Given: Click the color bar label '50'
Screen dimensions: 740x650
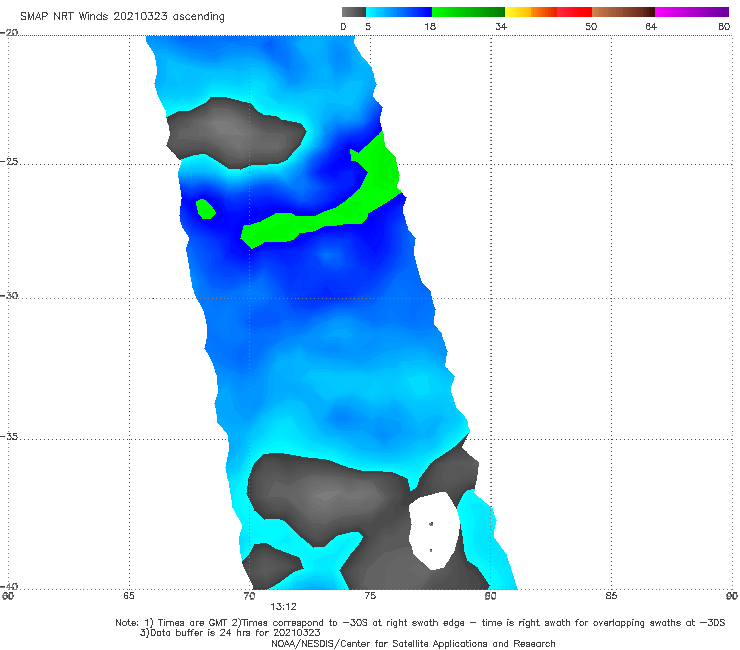Looking at the screenshot, I should click(591, 26).
